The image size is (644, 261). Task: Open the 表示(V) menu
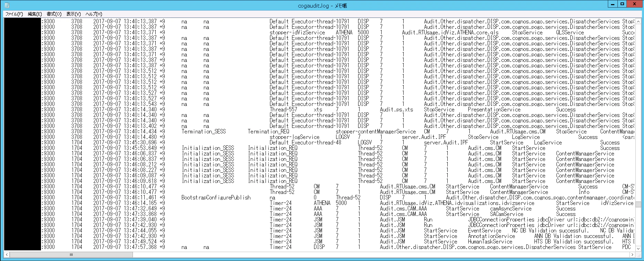73,14
